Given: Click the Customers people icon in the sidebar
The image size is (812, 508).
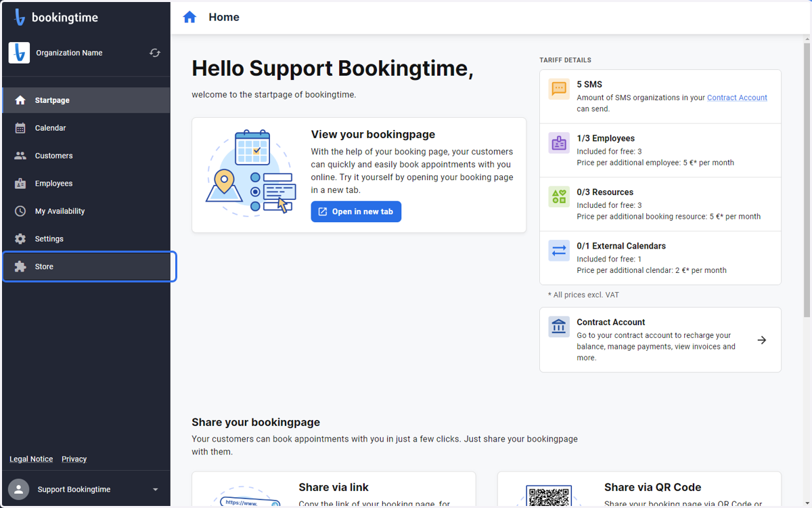Looking at the screenshot, I should [x=20, y=156].
